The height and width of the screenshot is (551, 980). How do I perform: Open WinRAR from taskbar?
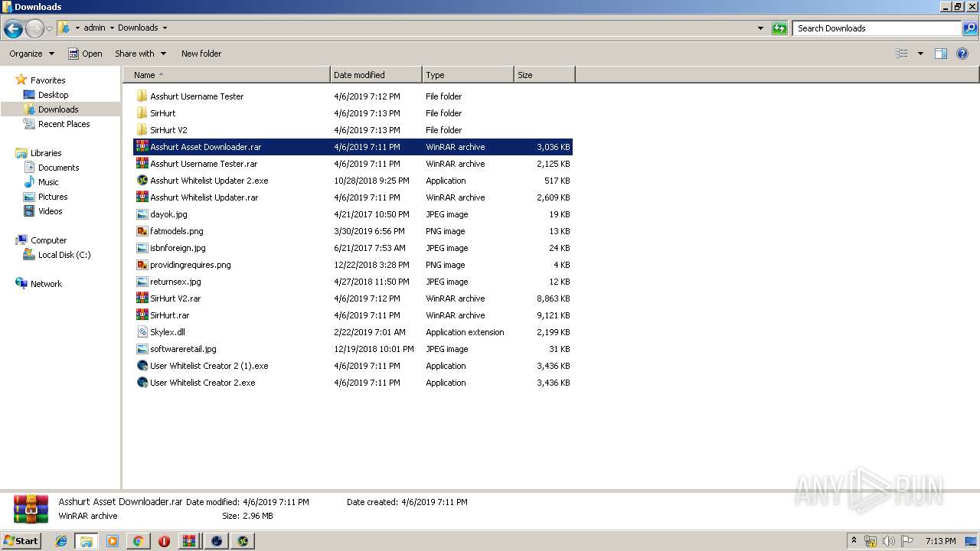[189, 541]
